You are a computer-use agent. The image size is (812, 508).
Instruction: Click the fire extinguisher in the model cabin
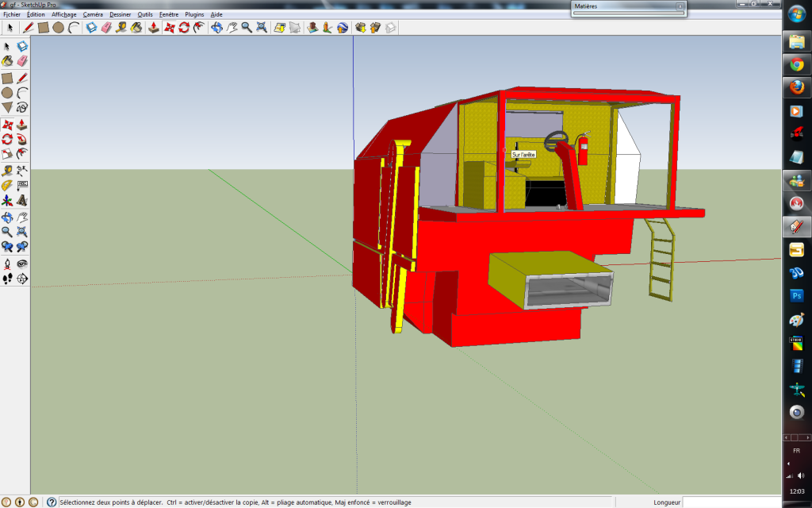[583, 148]
